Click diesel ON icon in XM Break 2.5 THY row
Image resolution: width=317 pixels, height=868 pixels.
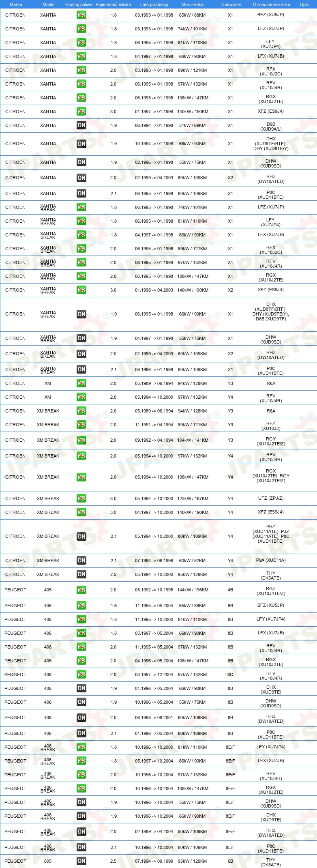click(x=81, y=574)
